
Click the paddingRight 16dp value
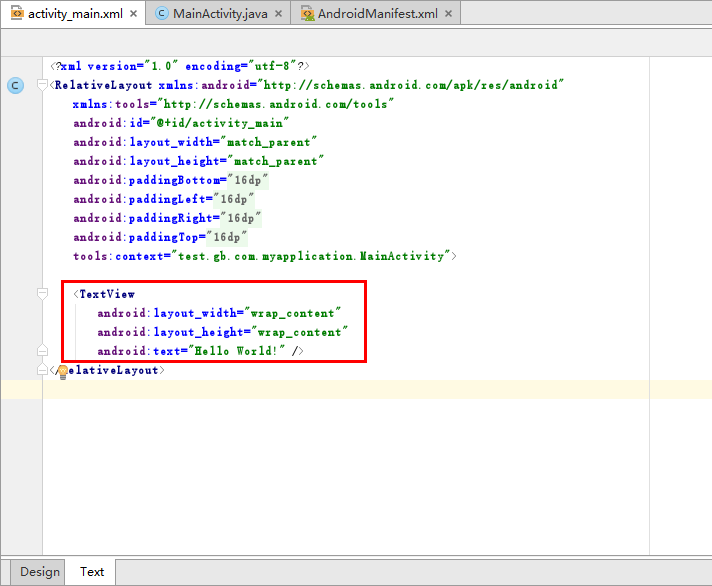241,219
